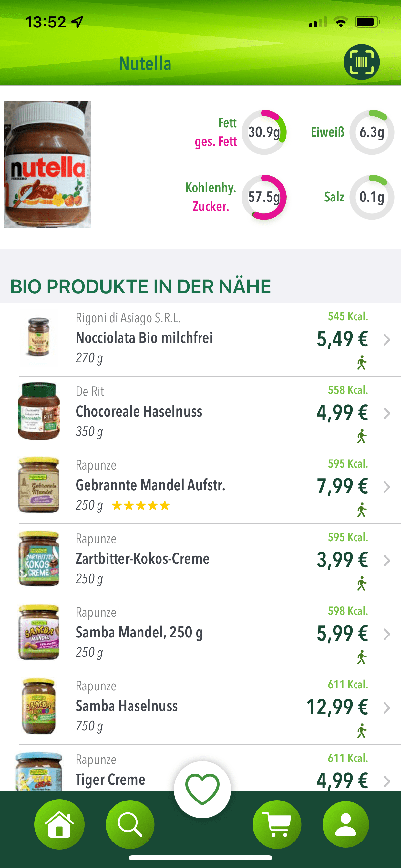Viewport: 401px width, 868px height.
Task: Tap the Zartbitter-Kokos-Creme jar thumbnail
Action: pyautogui.click(x=39, y=558)
